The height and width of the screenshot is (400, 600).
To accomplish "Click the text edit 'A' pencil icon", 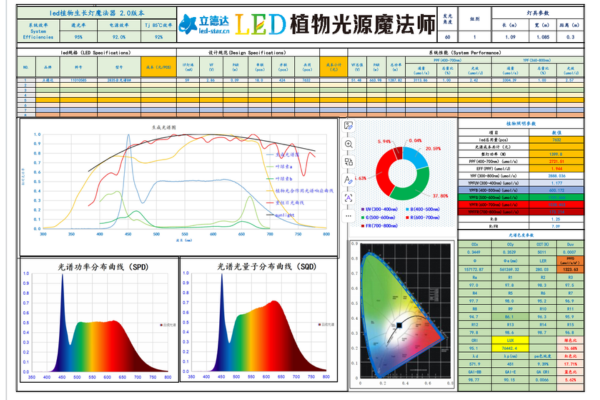I will pyautogui.click(x=348, y=180).
